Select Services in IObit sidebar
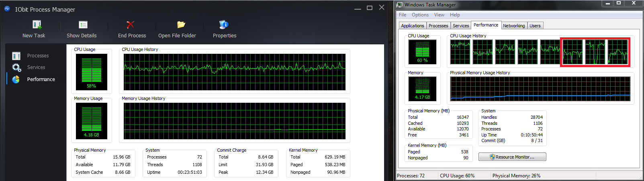 36,67
